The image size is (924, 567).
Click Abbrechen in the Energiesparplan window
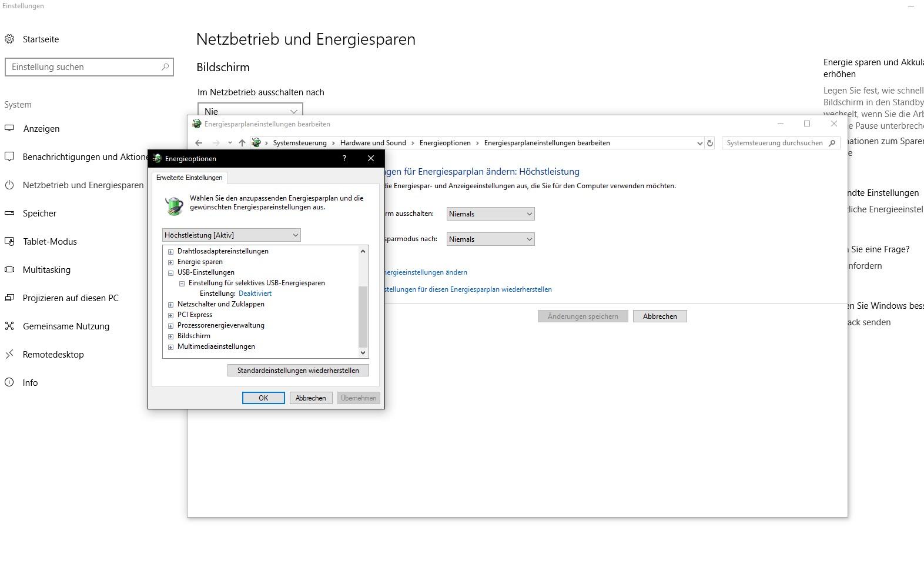[x=660, y=316]
